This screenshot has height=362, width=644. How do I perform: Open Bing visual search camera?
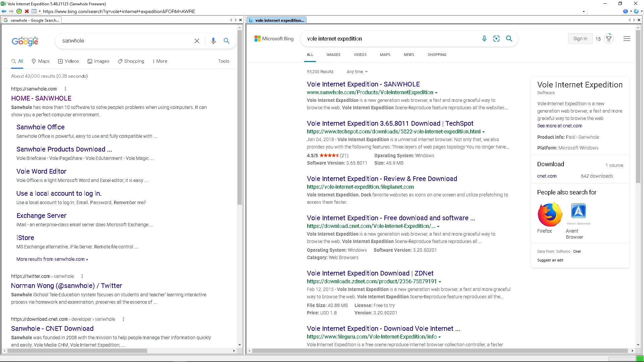496,39
